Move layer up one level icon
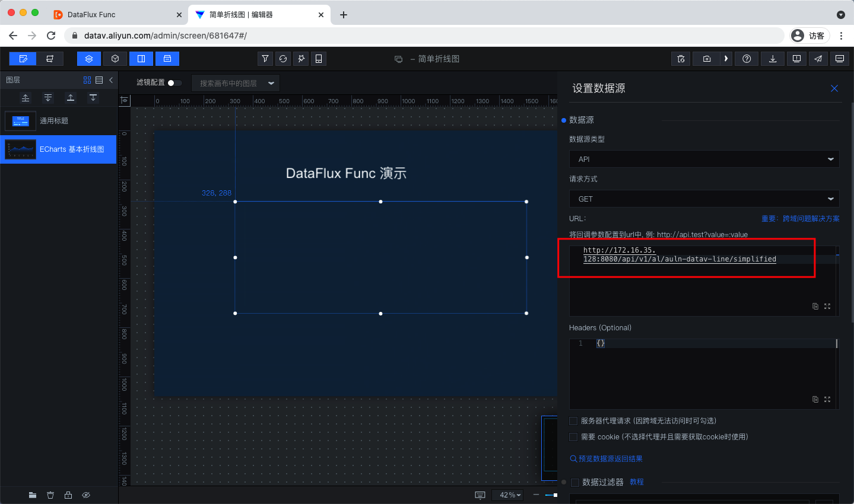 point(26,98)
